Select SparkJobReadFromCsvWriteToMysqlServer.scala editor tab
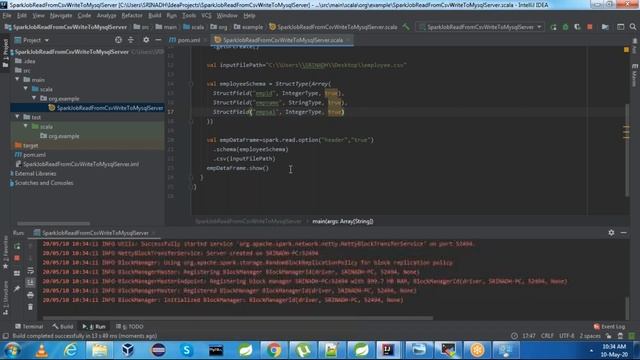The width and height of the screenshot is (640, 360). [282, 40]
